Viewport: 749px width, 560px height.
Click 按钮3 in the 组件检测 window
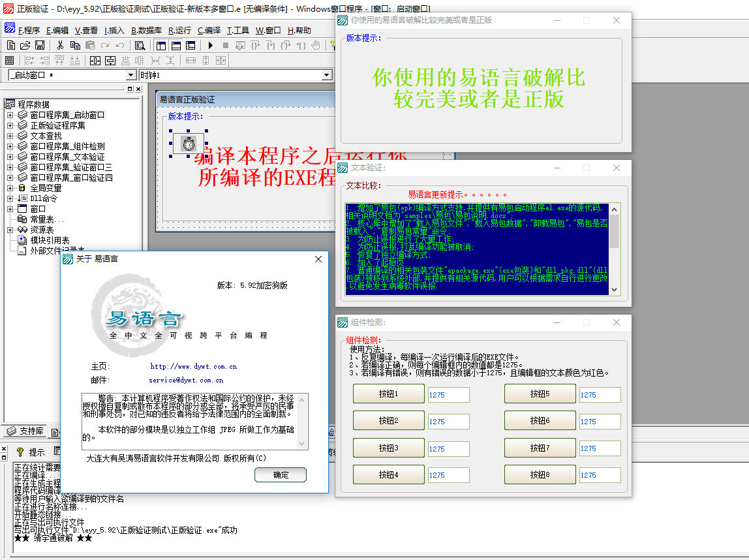point(388,448)
